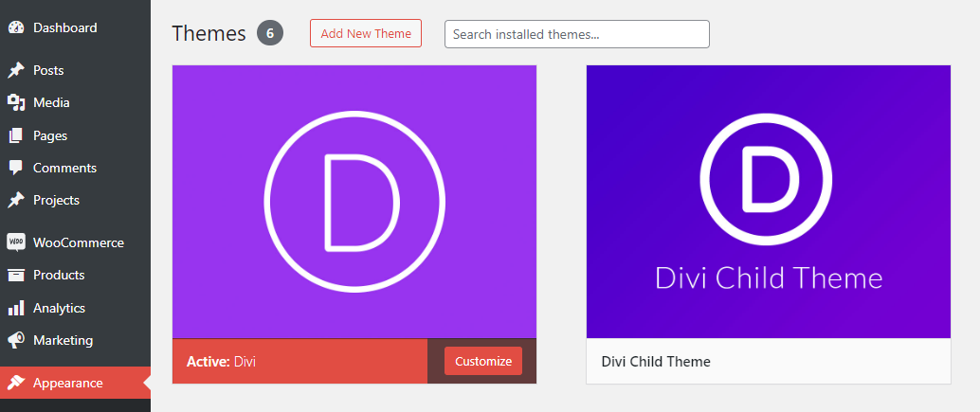
Task: Click the Products archive box icon
Action: click(15, 276)
